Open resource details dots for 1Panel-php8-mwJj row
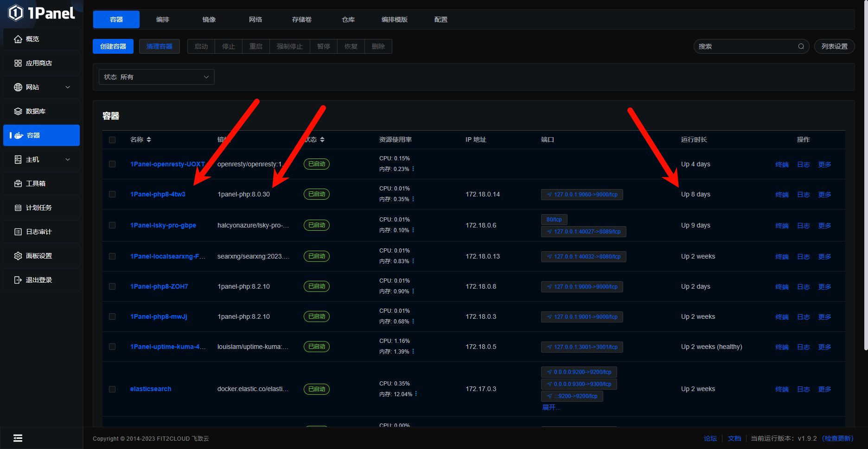Viewport: 868px width, 449px height. click(413, 322)
